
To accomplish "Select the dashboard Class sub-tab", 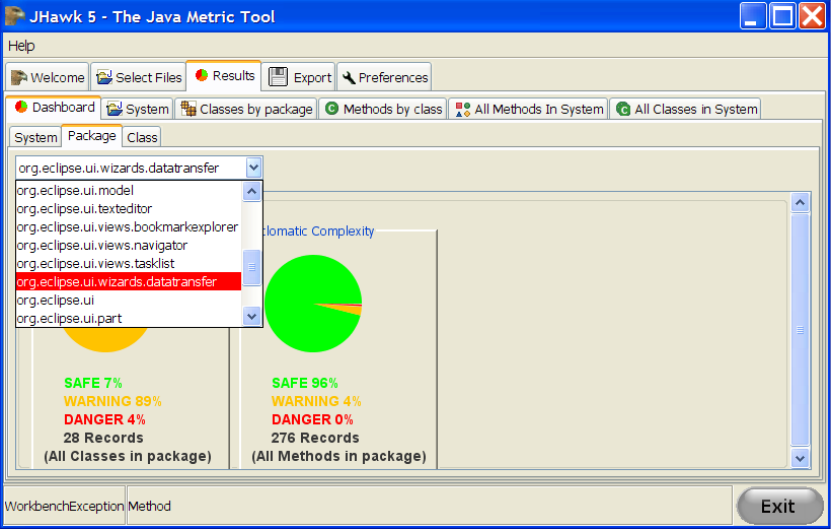I will coord(142,137).
